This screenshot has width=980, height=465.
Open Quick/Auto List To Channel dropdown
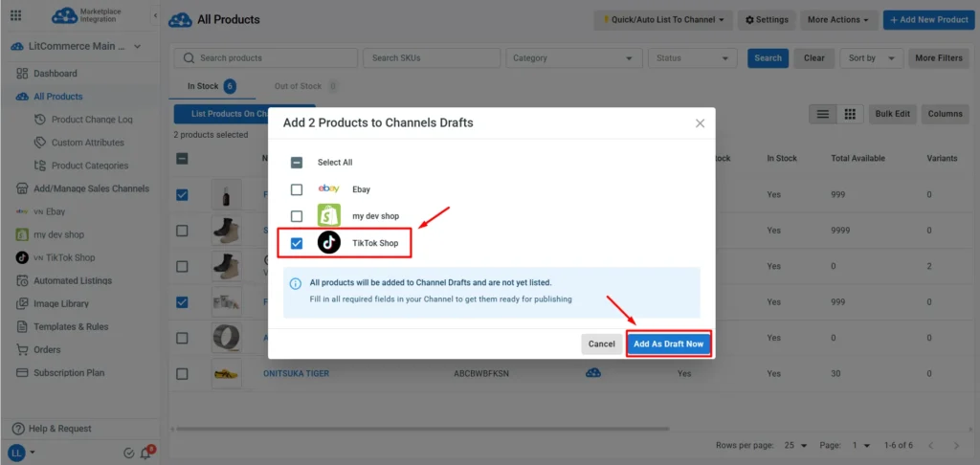coord(663,20)
